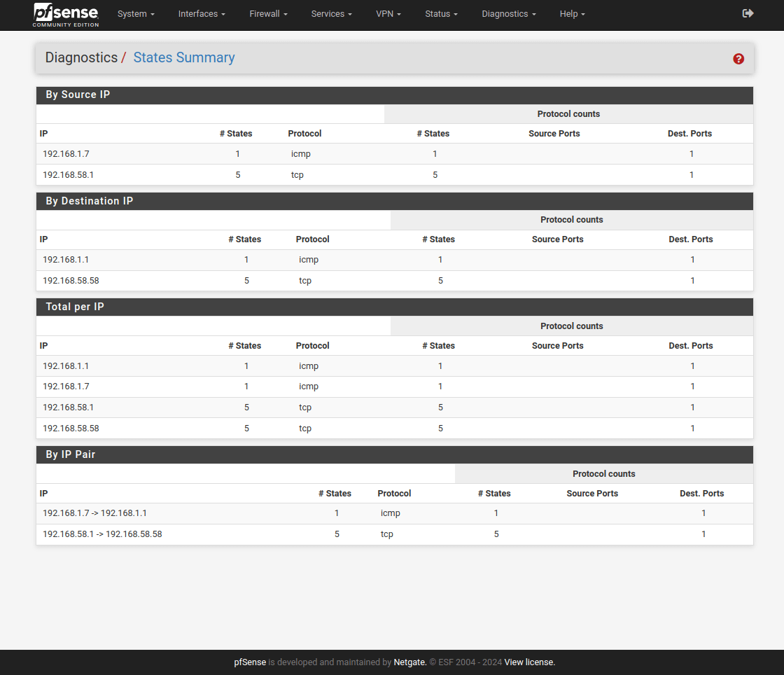Select the 192.168.58.1 row in By Source IP

(x=69, y=175)
